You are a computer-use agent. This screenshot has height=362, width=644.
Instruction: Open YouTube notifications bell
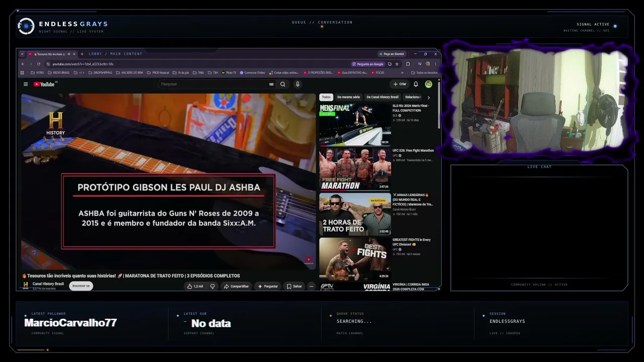[416, 84]
